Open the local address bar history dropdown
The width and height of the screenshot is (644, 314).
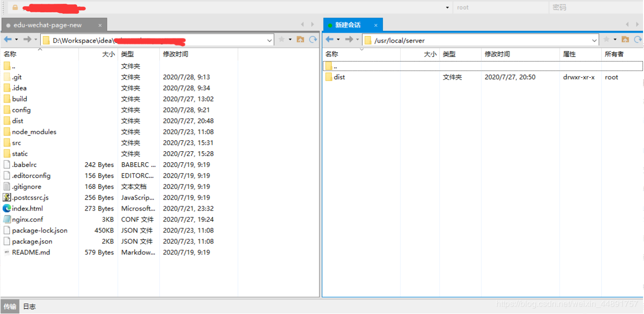270,40
